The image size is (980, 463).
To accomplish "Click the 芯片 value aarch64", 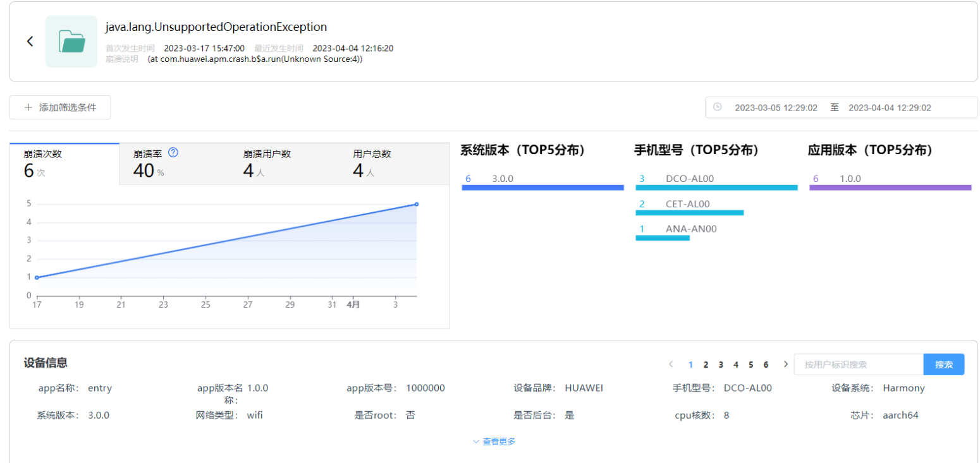I will click(900, 416).
